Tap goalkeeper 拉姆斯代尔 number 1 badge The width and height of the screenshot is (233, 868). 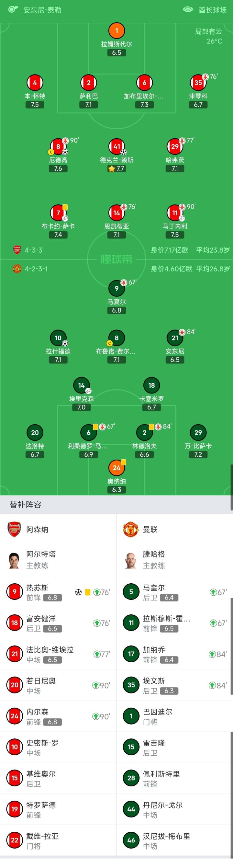tap(116, 31)
